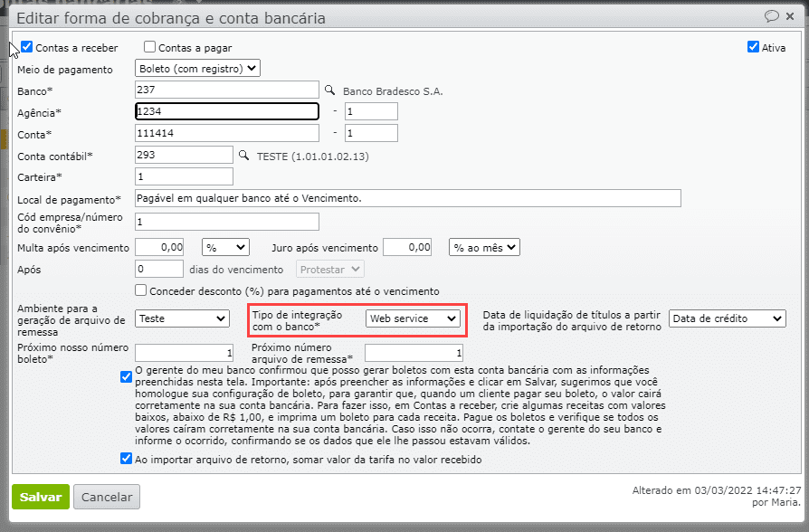This screenshot has width=809, height=532.
Task: Focus the Próximo nosso número boleto field
Action: (183, 351)
